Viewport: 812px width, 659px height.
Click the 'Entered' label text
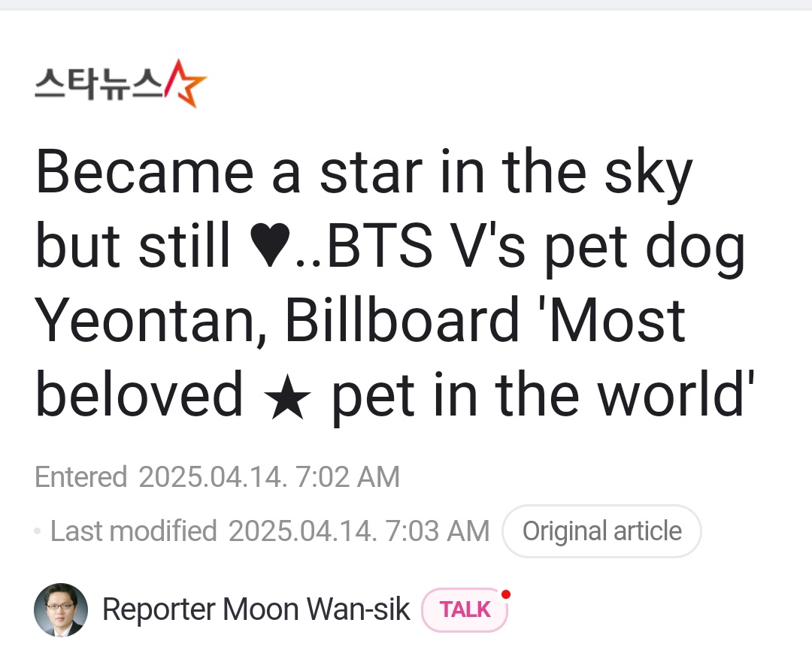tap(81, 477)
